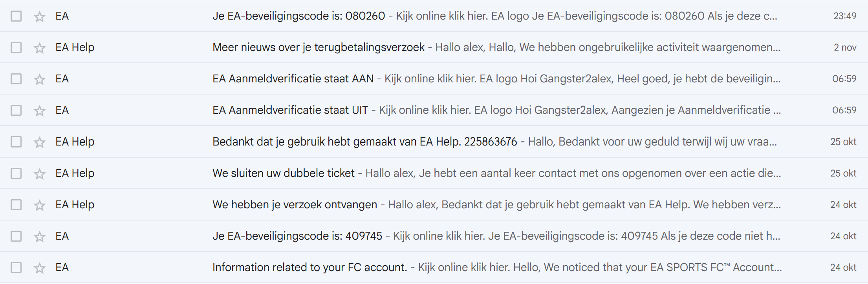Tick checkbox for 'Aanmeldverificatie staat AAN' email
868x284 pixels.
click(x=16, y=79)
